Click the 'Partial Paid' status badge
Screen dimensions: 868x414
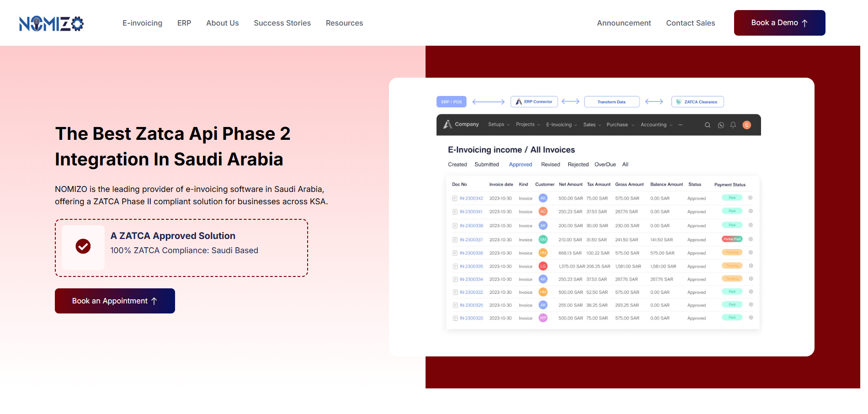(x=731, y=239)
